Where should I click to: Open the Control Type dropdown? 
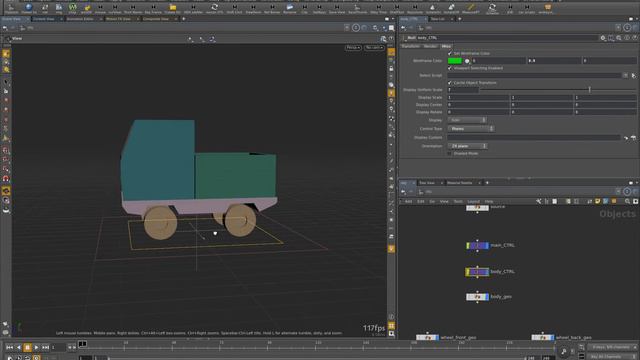[471, 129]
